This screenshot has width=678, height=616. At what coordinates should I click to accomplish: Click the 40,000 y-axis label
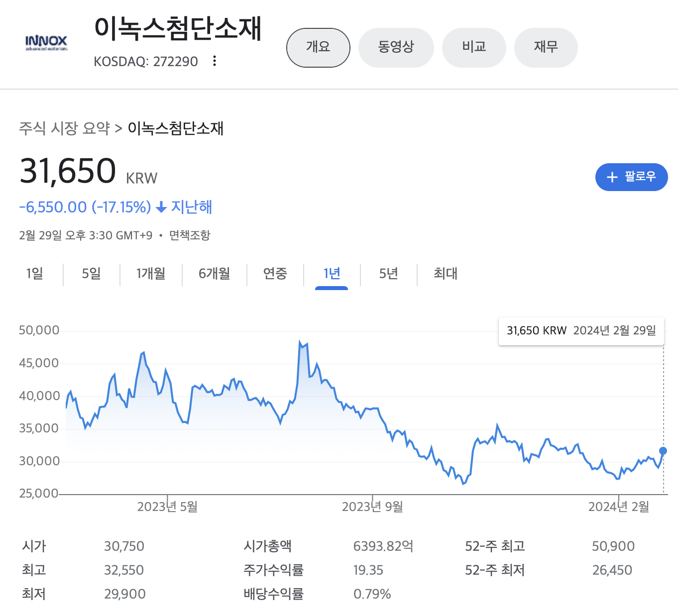pyautogui.click(x=39, y=396)
